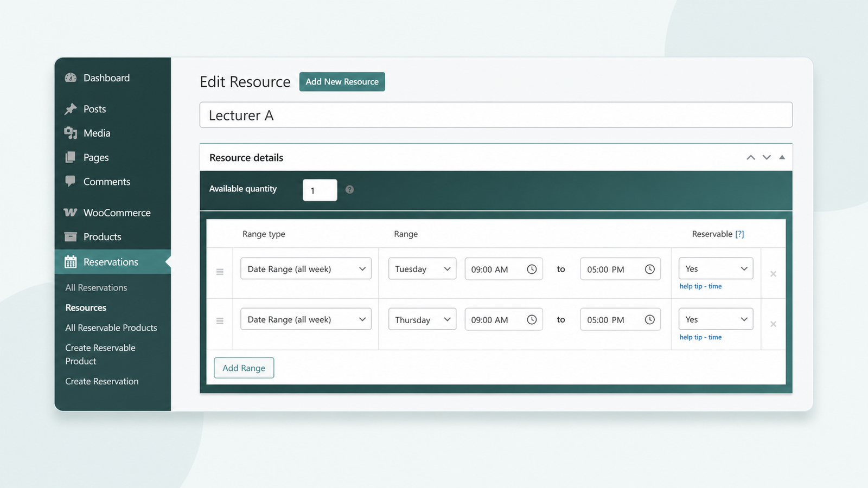Screen dimensions: 868x488
Task: Remove the Tuesday range row
Action: [774, 274]
